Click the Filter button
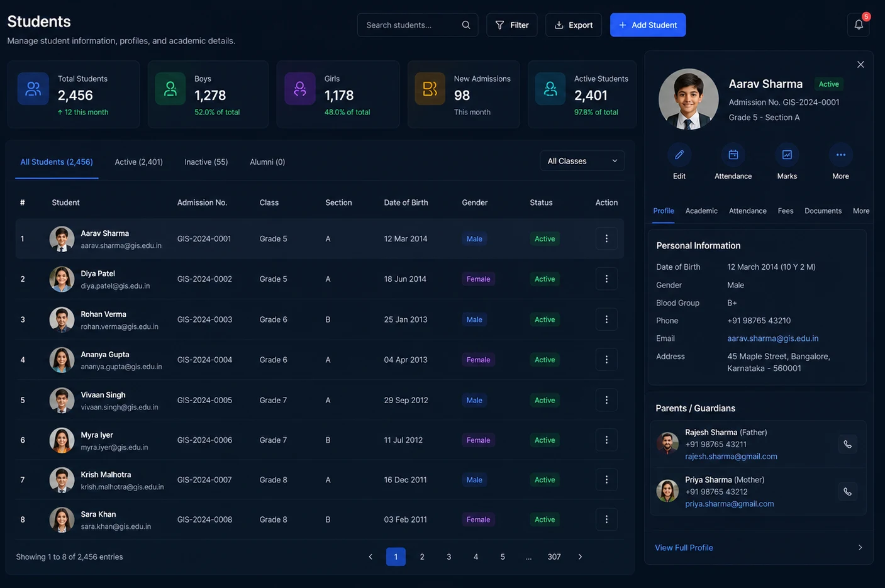 tap(512, 25)
